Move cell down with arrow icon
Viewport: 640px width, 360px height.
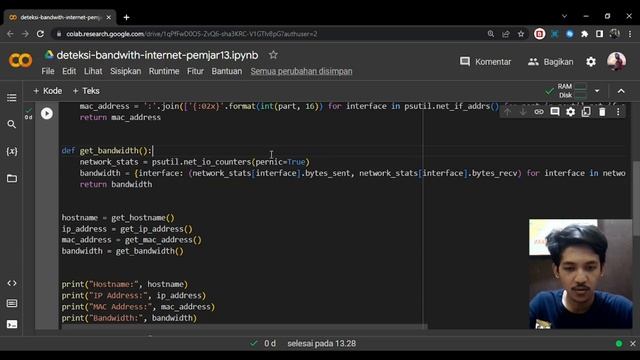coord(523,111)
